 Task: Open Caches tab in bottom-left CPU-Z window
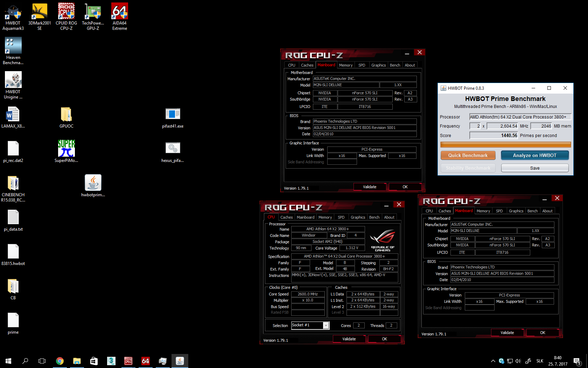click(286, 217)
